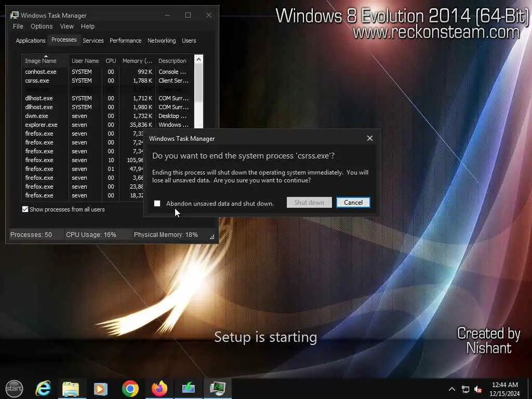Click the Shut down button

tap(309, 202)
